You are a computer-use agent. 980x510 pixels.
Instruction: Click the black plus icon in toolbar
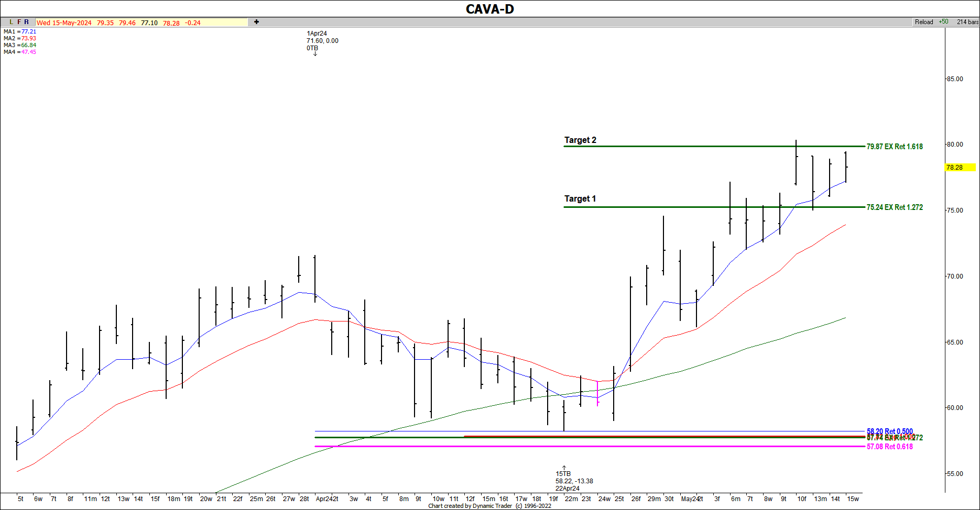point(256,22)
